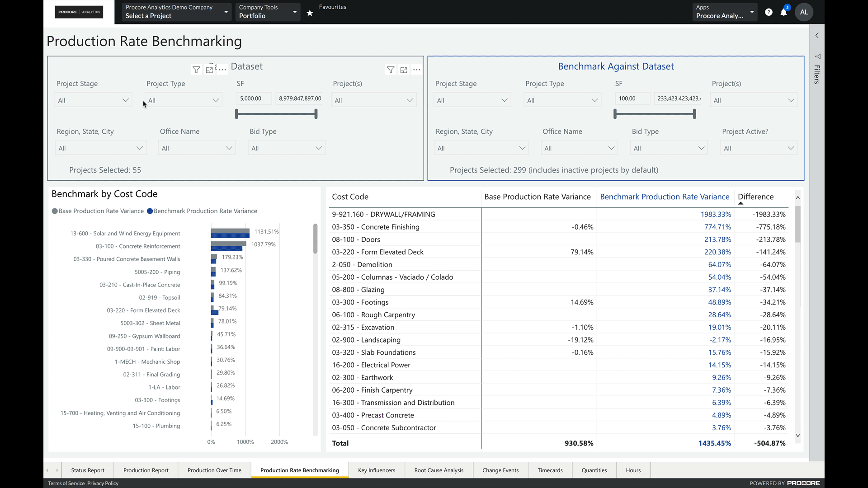The width and height of the screenshot is (868, 488).
Task: Switch to the Key Influencers tab
Action: [377, 470]
